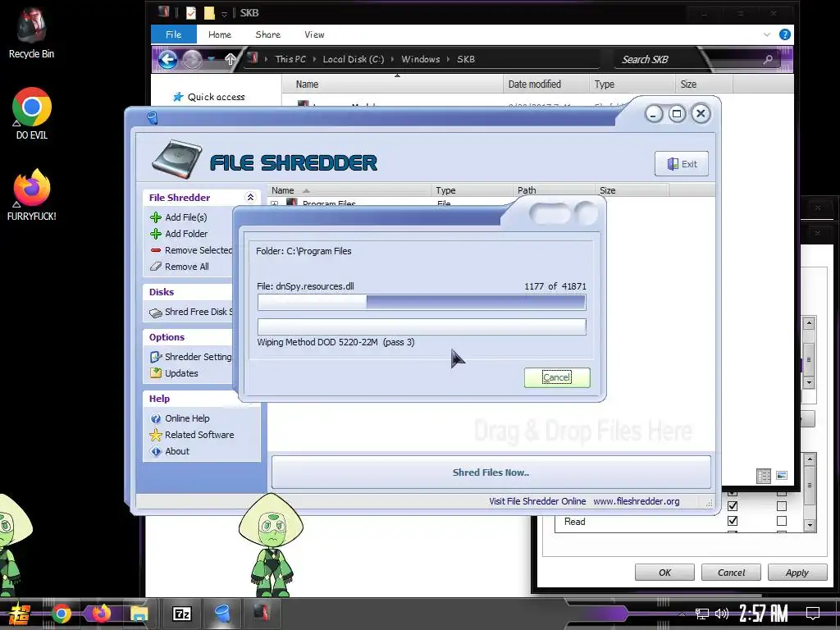The width and height of the screenshot is (840, 630).
Task: Click the overall shredding progress bar
Action: pos(422,326)
